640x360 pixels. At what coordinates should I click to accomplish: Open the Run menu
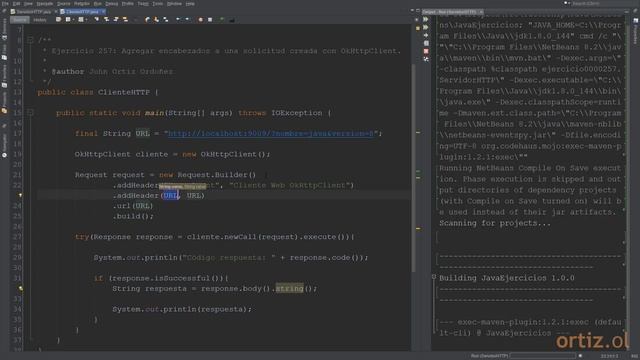click(x=98, y=4)
